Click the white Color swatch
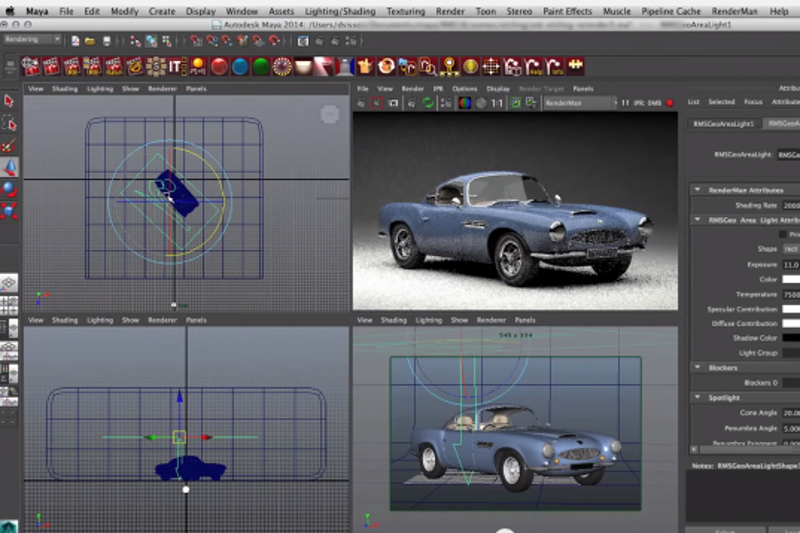Screen dimensions: 800x533 point(791,279)
